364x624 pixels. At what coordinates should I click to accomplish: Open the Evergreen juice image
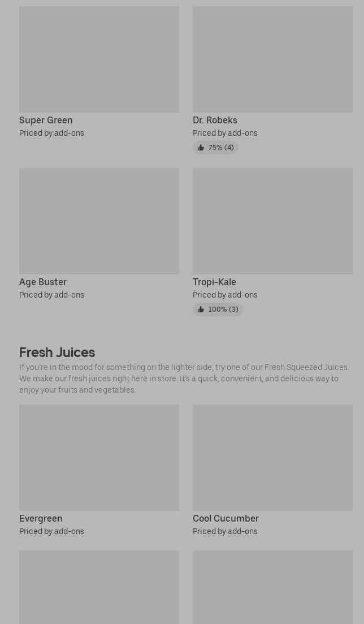click(99, 457)
